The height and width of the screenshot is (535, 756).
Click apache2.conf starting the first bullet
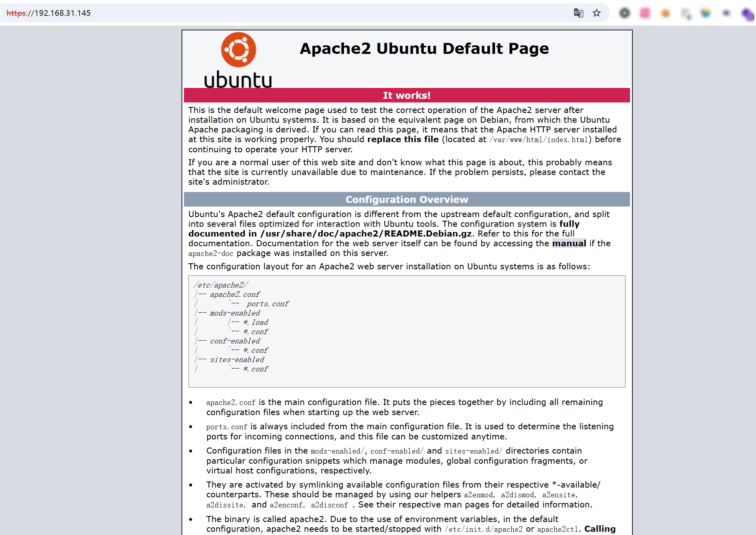(231, 403)
